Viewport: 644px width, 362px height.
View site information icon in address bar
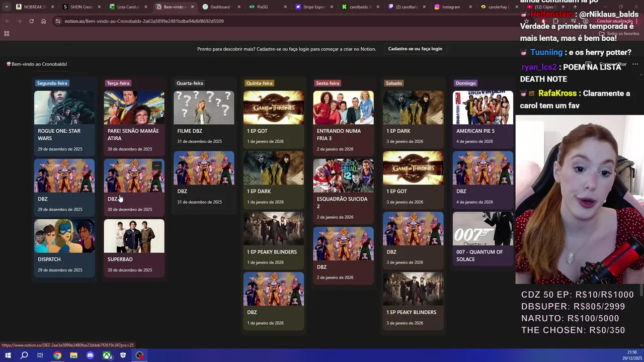pos(58,21)
